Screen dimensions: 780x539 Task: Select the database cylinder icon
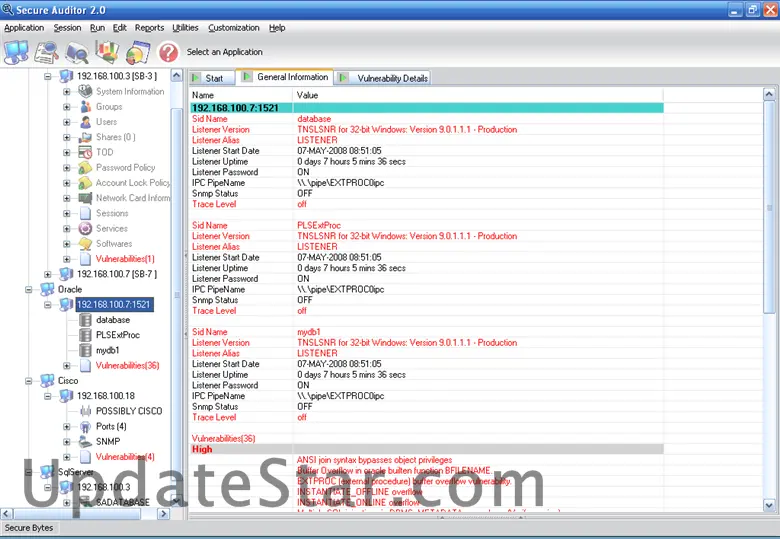86,320
